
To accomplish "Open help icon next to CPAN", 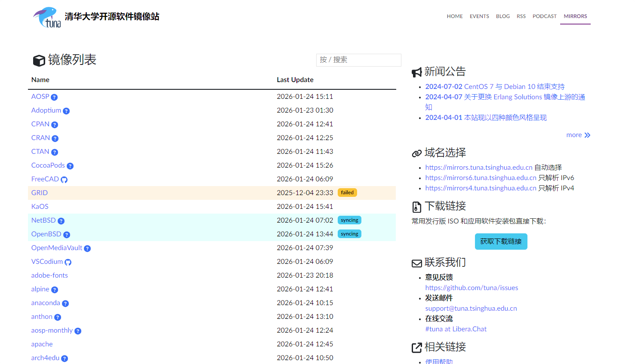I will pos(55,125).
